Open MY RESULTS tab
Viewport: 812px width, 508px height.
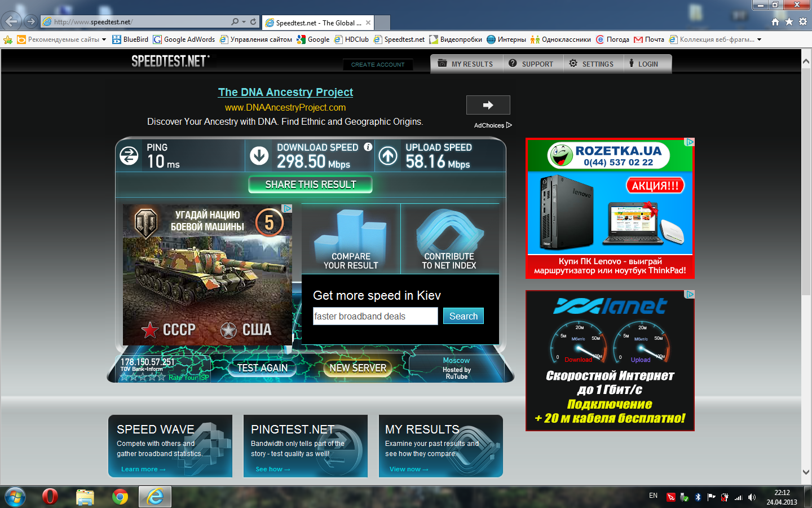click(x=466, y=64)
